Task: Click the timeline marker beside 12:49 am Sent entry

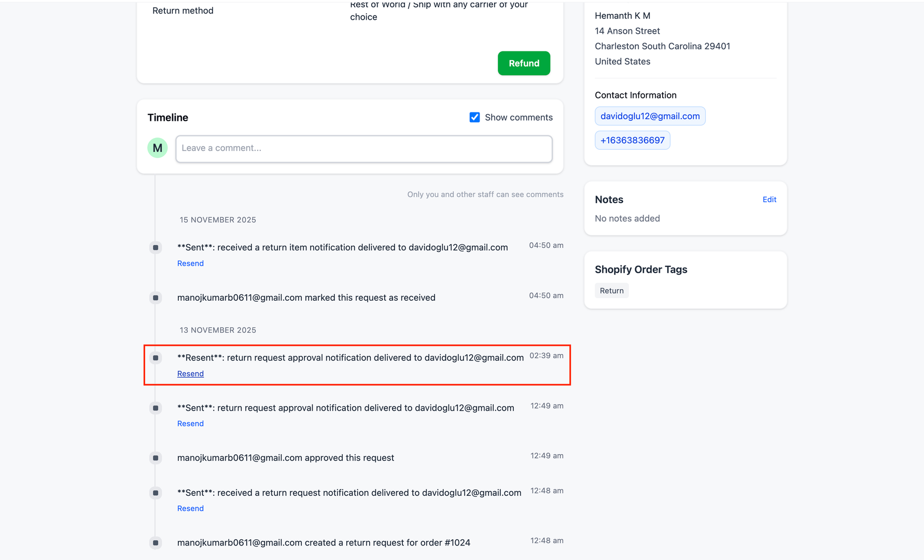Action: tap(155, 408)
